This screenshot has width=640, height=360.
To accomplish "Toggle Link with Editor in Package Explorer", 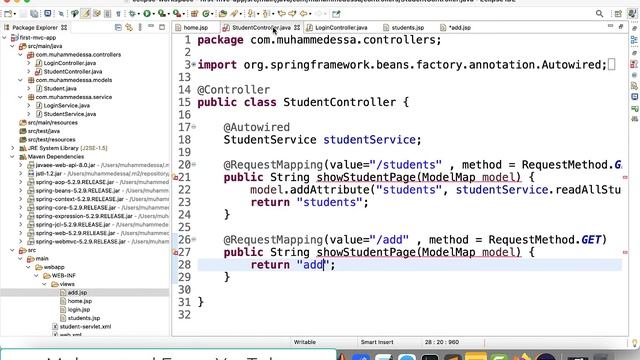I will coord(129,27).
